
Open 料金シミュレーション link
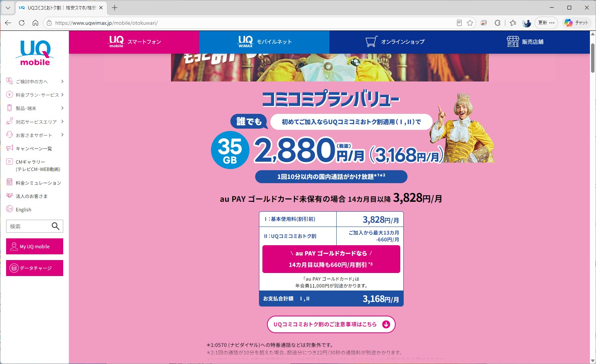tap(38, 183)
